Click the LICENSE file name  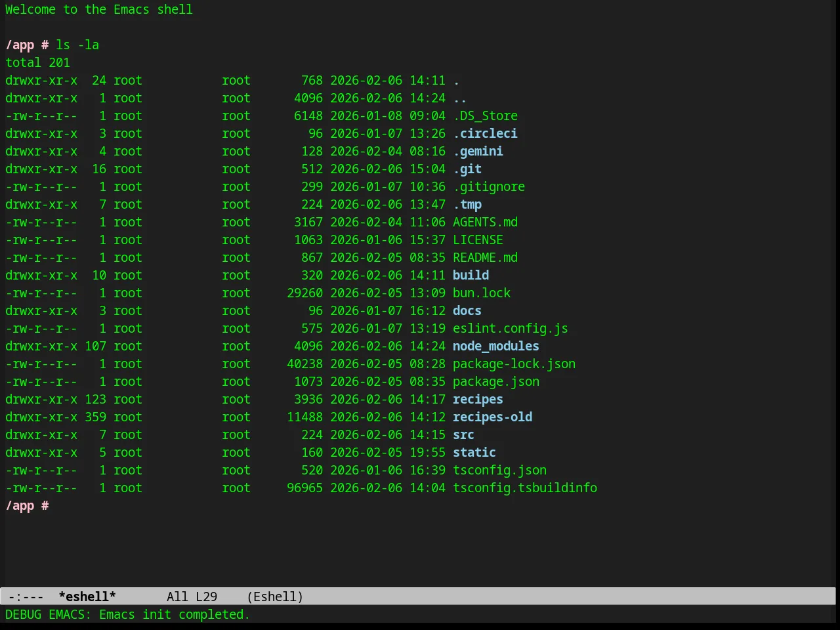pyautogui.click(x=478, y=240)
